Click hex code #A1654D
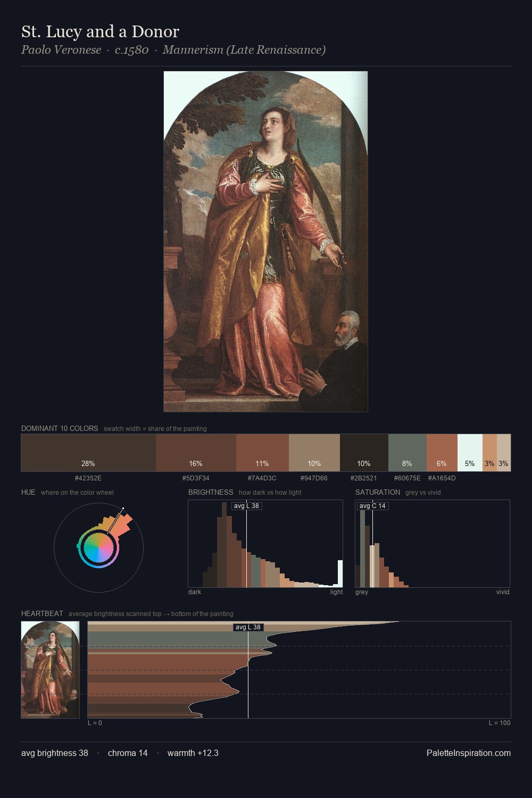 click(x=442, y=478)
